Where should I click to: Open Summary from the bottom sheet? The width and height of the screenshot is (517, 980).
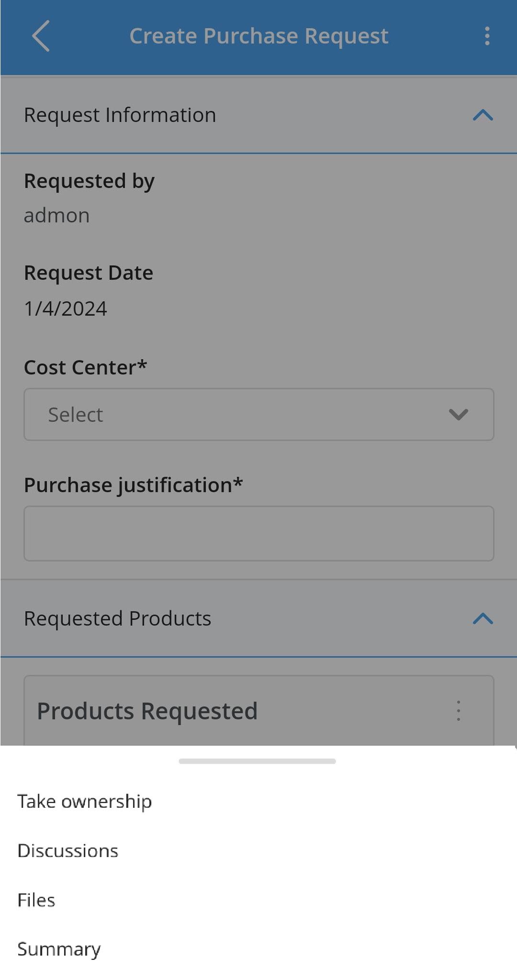pos(59,949)
